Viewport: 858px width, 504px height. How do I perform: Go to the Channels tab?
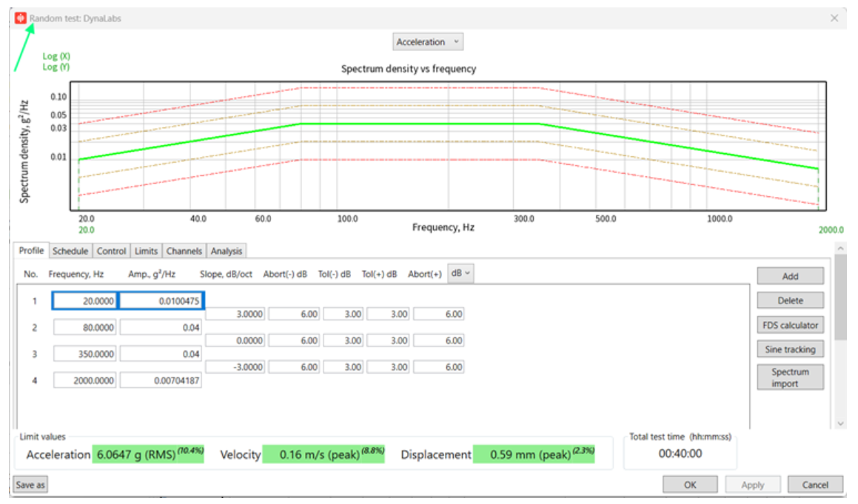(x=184, y=251)
